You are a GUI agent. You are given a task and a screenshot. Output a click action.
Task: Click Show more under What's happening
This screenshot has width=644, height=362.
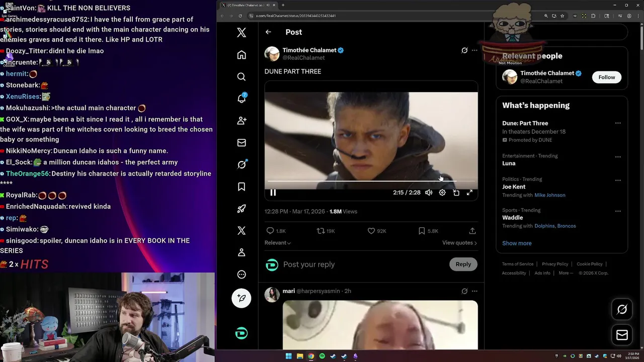[x=517, y=243]
